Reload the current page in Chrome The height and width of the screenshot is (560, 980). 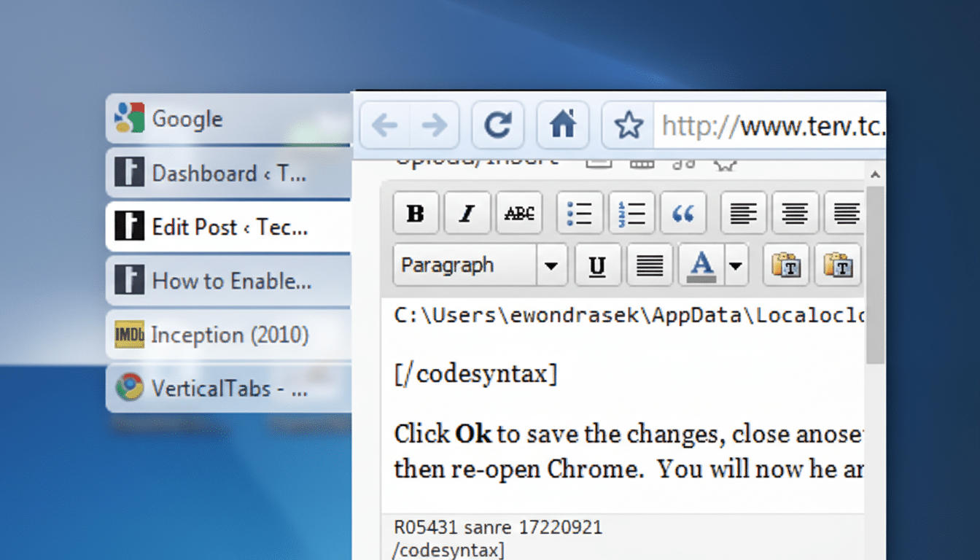click(498, 124)
